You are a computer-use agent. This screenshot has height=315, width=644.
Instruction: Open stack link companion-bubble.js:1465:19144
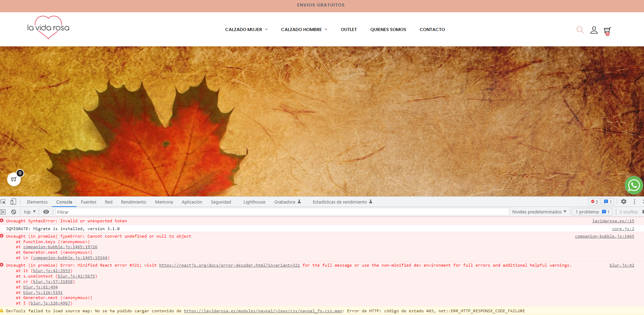70,258
